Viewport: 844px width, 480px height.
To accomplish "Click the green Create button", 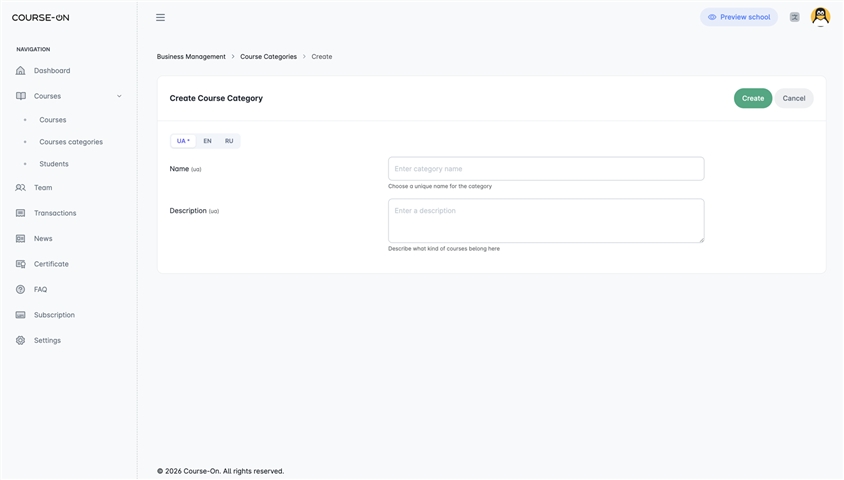I will [752, 98].
